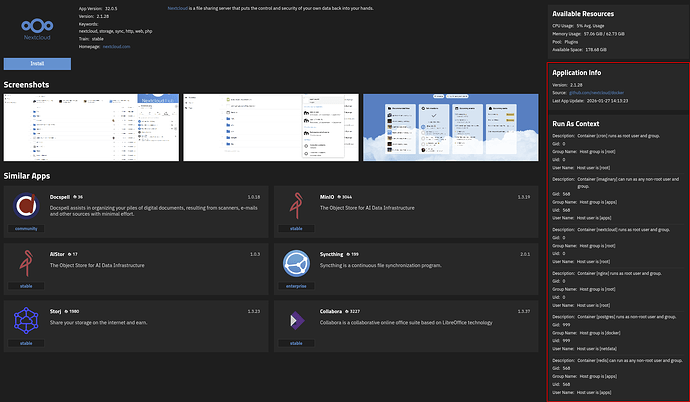The width and height of the screenshot is (690, 402).
Task: Select Docspell version 1.0.18
Action: (254, 197)
